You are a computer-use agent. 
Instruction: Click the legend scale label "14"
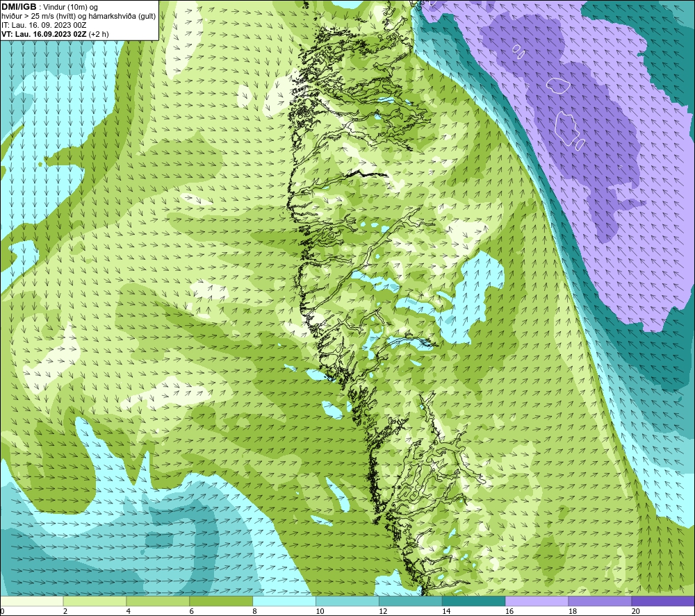[446, 611]
